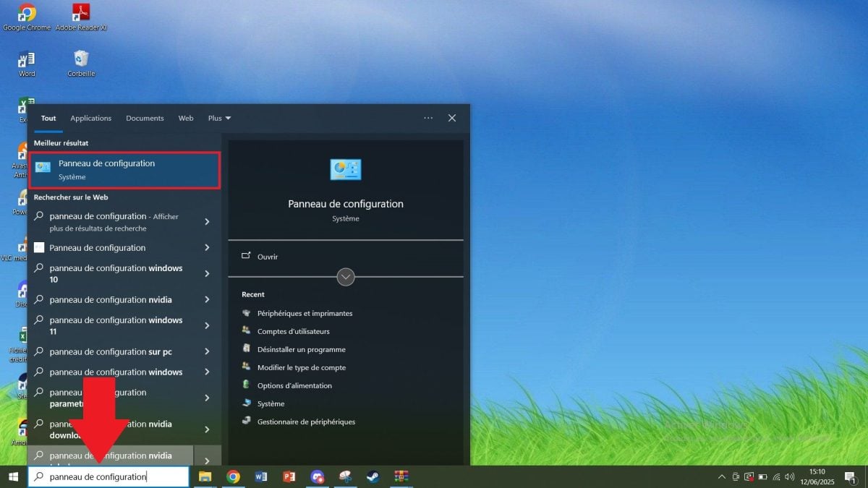The height and width of the screenshot is (488, 868).
Task: Expand the Plus filter dropdown
Action: 219,118
